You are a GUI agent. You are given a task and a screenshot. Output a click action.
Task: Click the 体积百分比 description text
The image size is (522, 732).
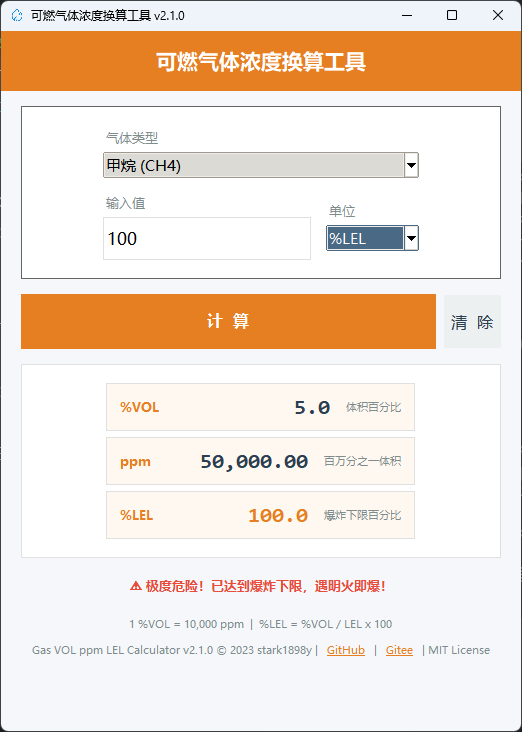374,407
